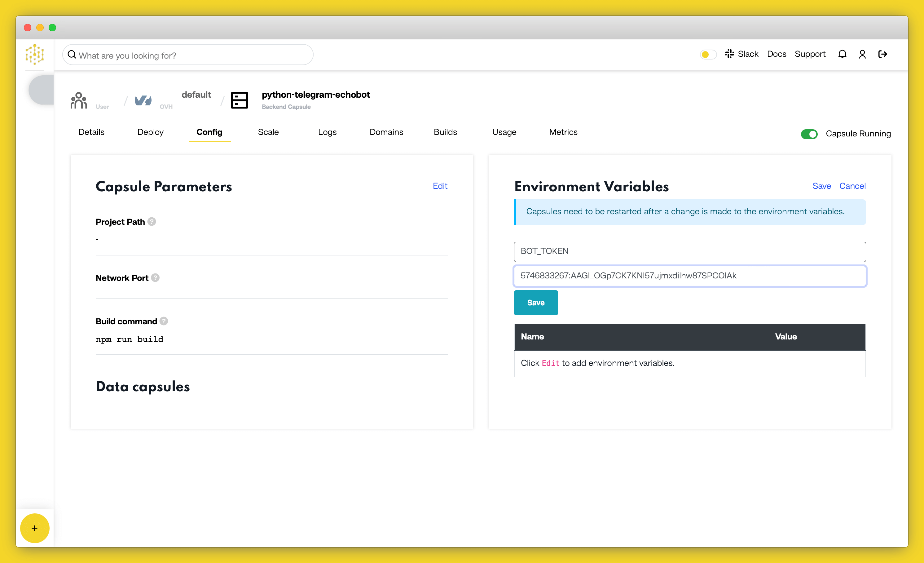The width and height of the screenshot is (924, 563).
Task: Click the logout arrow icon
Action: [883, 54]
